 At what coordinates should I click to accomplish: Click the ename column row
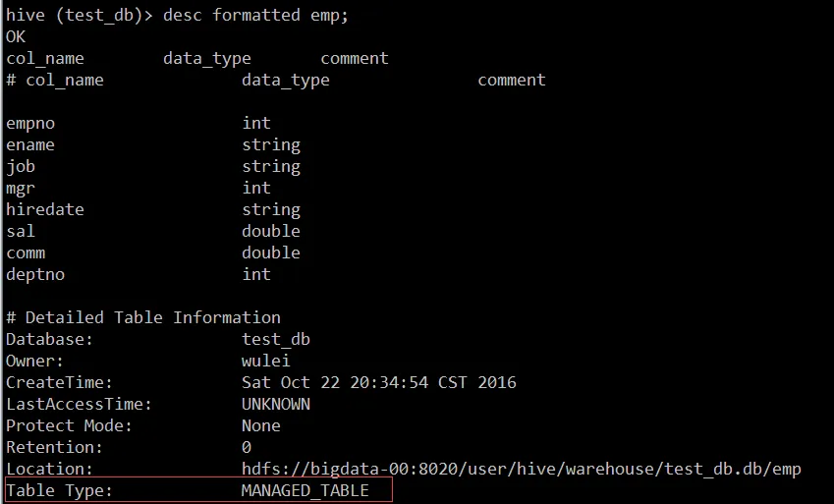pos(153,144)
